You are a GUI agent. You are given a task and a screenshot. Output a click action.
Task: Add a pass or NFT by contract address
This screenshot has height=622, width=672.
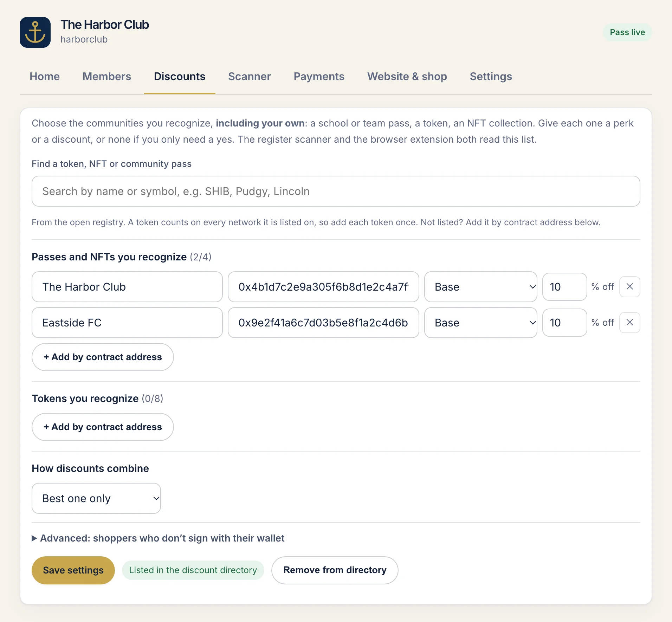(x=103, y=357)
